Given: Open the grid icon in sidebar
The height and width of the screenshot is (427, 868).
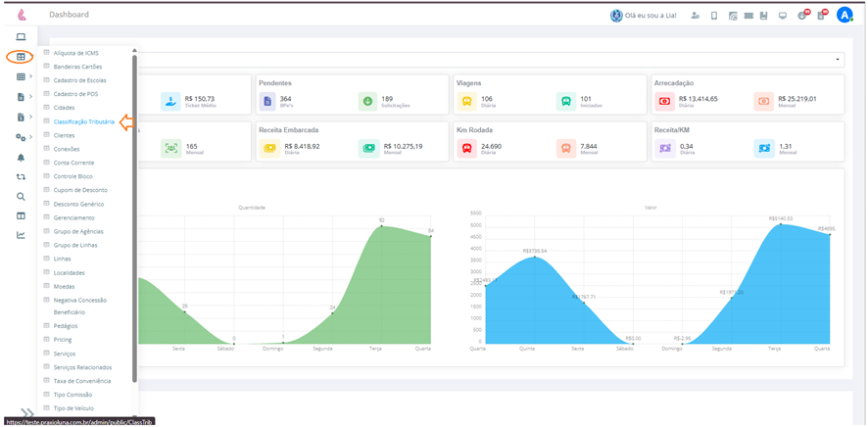Looking at the screenshot, I should [x=21, y=77].
